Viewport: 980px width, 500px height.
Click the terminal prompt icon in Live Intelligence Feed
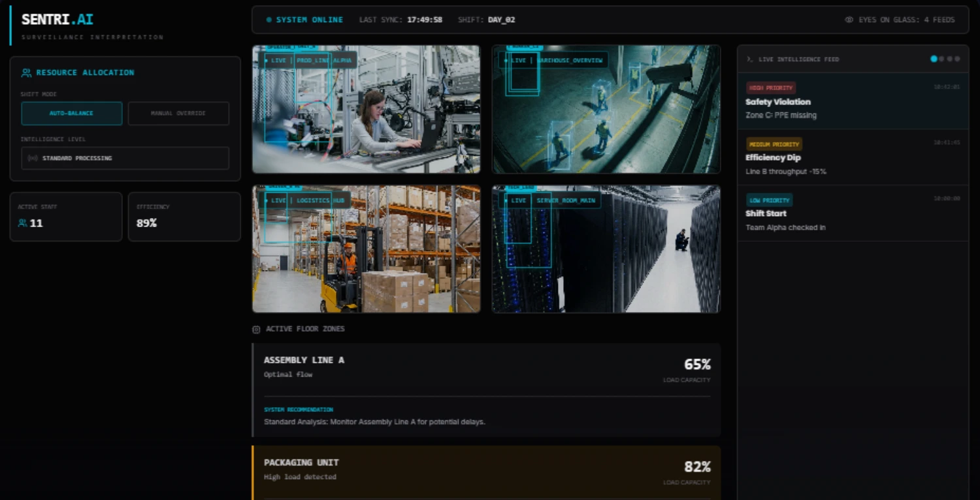[x=749, y=59]
